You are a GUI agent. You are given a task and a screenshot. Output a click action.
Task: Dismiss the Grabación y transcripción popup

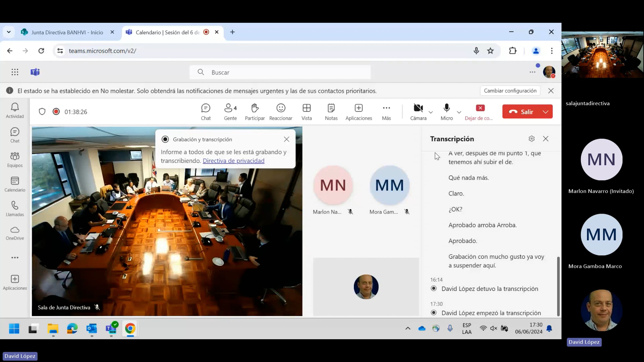pos(286,139)
